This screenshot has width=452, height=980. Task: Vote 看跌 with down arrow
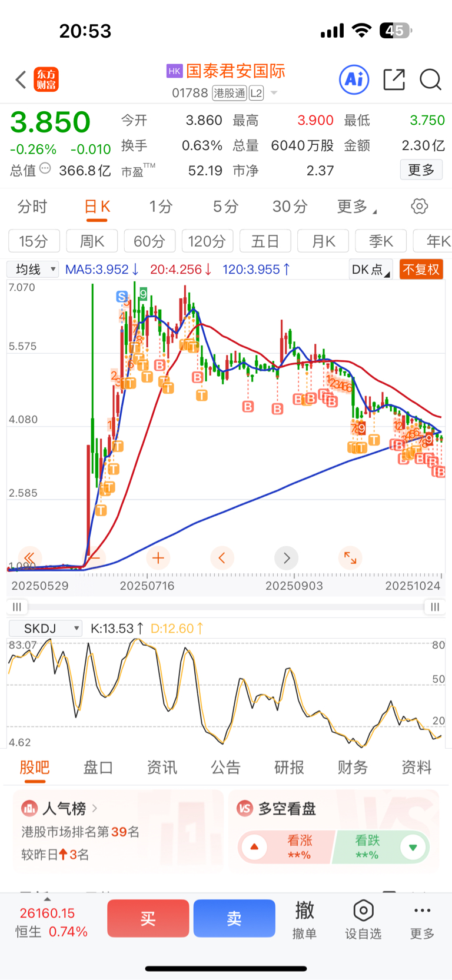(x=413, y=847)
